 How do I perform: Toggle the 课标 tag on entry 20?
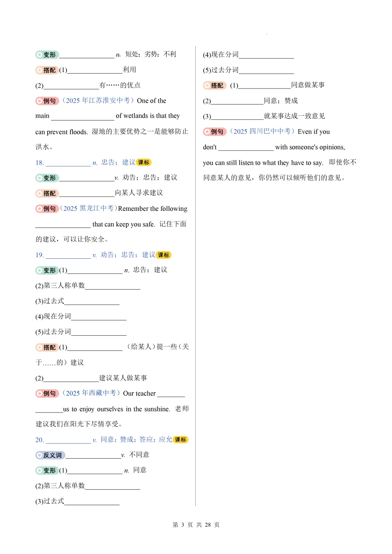click(180, 439)
